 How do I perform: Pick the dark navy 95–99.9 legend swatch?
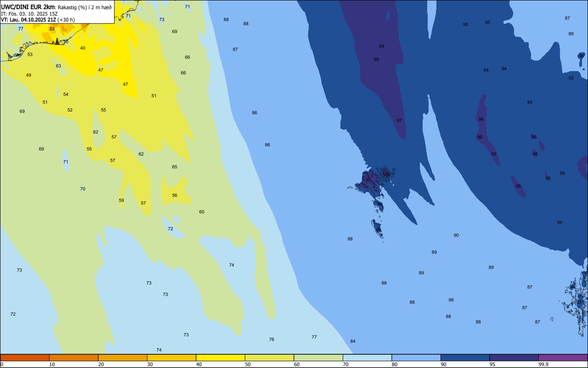pos(514,357)
